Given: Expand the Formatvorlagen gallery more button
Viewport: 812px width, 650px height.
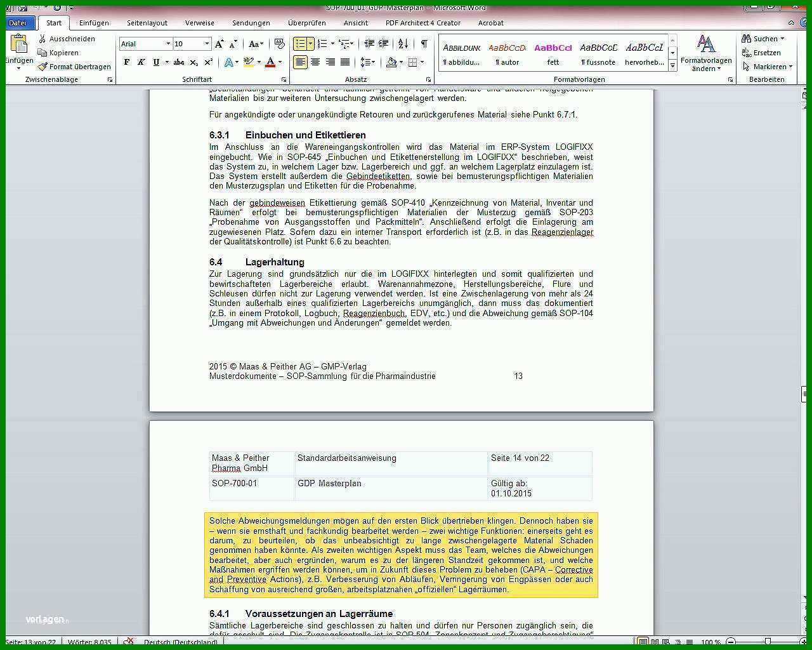Looking at the screenshot, I should click(672, 65).
